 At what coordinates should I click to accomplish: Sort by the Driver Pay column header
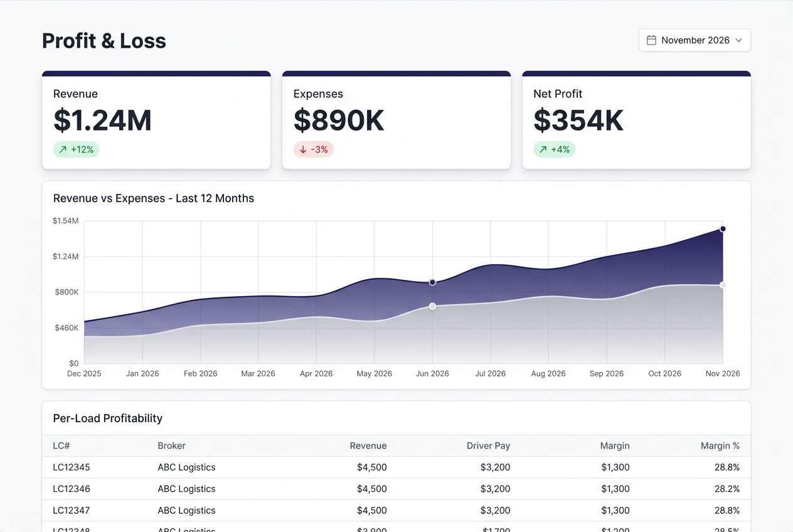pos(488,446)
